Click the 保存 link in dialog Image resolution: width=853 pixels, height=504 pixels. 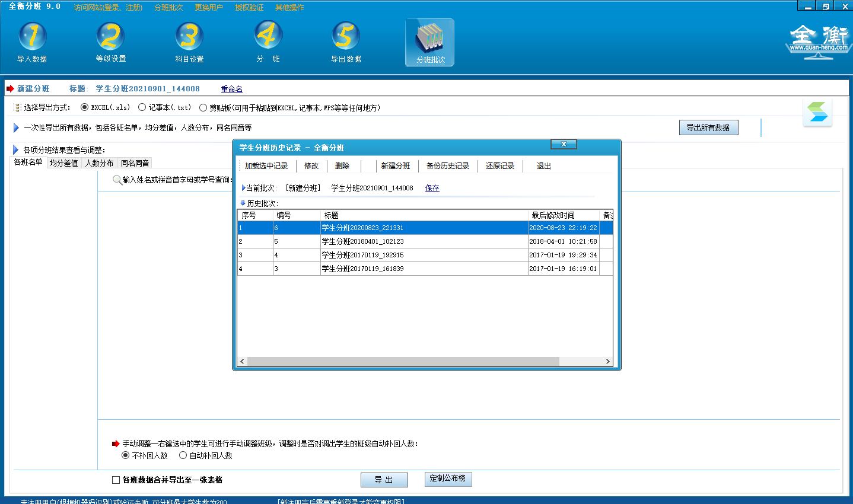point(432,188)
